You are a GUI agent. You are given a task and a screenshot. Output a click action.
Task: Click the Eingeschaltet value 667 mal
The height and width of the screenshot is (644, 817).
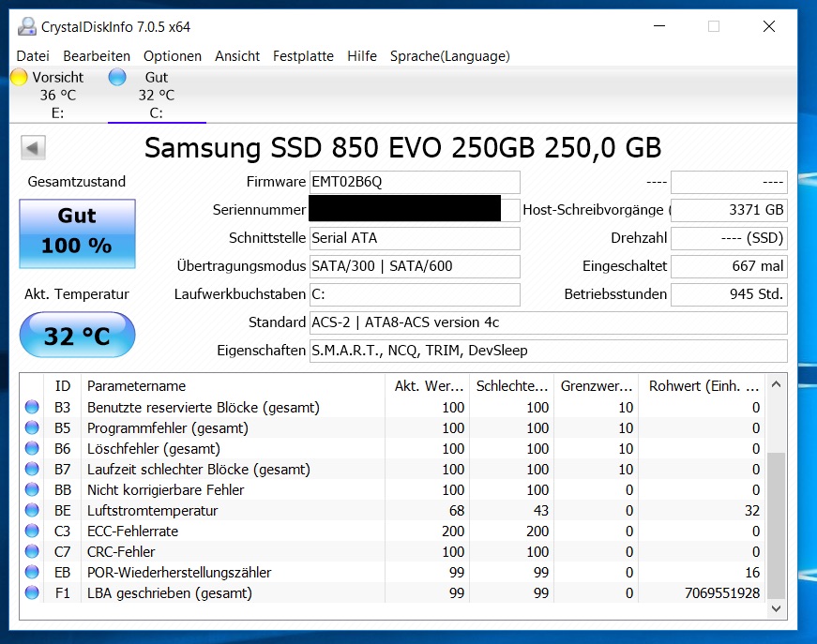729,266
